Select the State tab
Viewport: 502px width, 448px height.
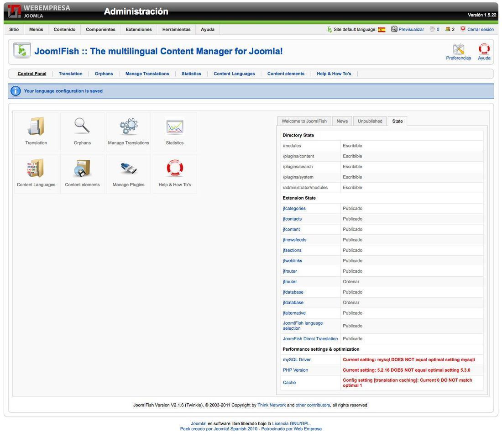click(x=397, y=121)
